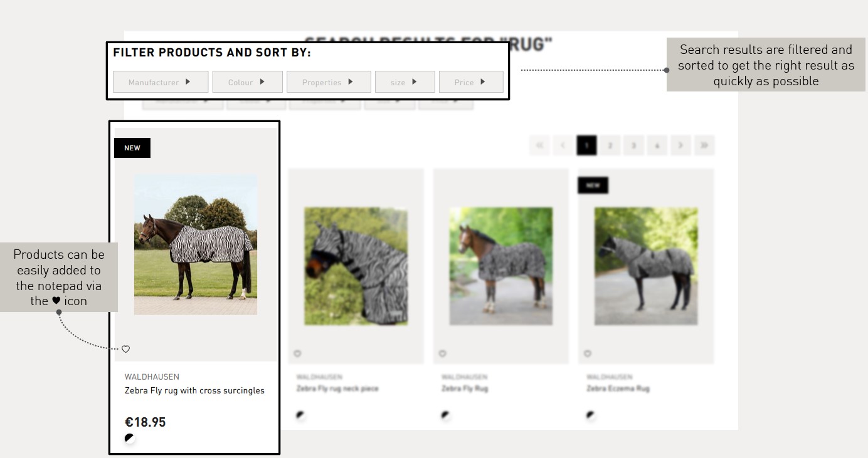868x458 pixels.
Task: Add Zebra Fly rug with cross surcingles to notepad via heart
Action: pyautogui.click(x=125, y=349)
